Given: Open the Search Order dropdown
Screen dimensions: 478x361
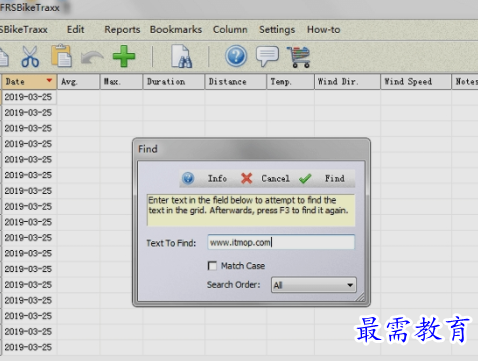Looking at the screenshot, I should pos(314,285).
